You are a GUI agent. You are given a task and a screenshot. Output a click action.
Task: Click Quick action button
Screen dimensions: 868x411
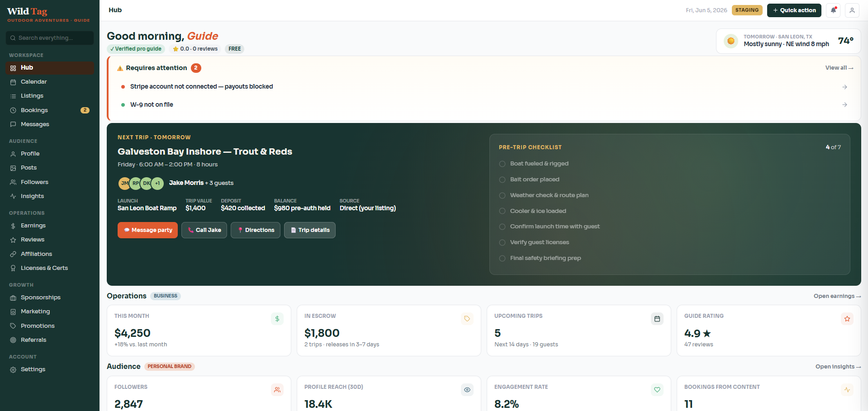coord(794,10)
